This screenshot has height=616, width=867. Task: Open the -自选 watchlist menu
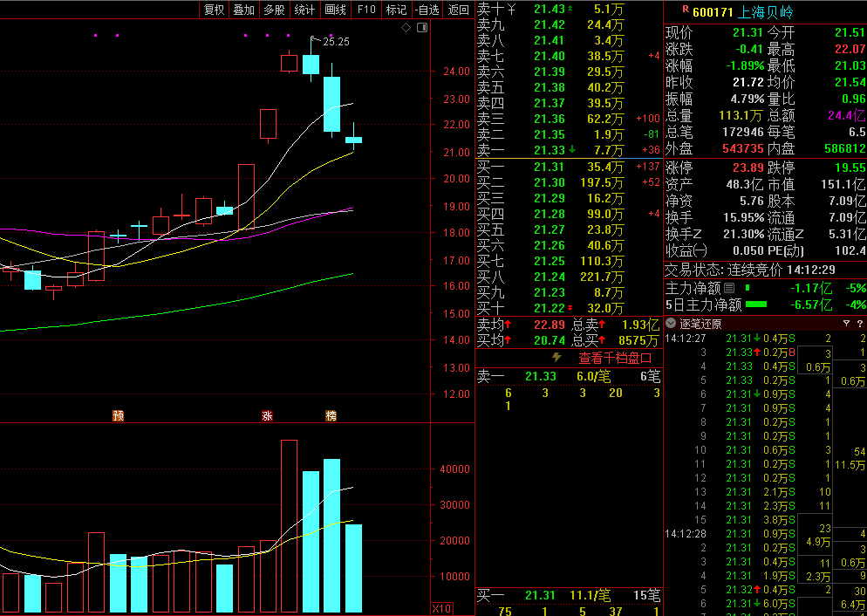point(427,10)
